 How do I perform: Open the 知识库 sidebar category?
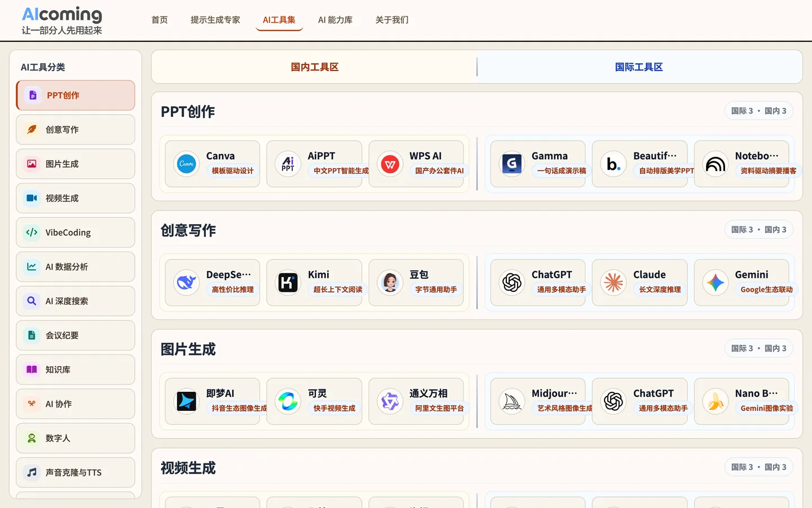pyautogui.click(x=76, y=370)
